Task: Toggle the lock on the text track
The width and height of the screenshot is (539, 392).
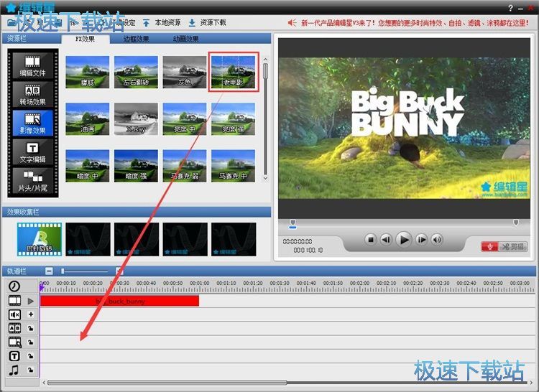Action: pos(31,356)
